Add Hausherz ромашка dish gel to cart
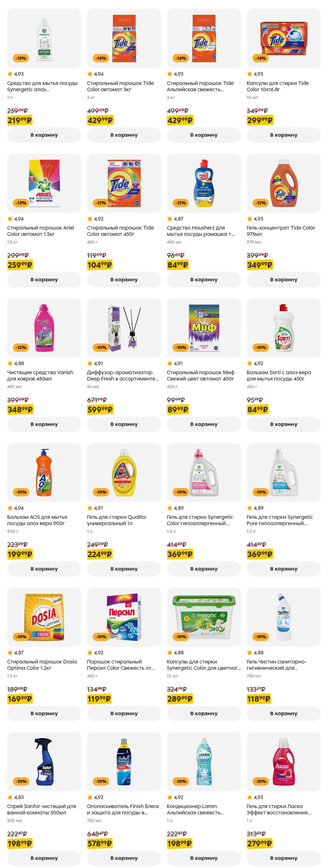Screen dimensions: 333x868 (204, 279)
